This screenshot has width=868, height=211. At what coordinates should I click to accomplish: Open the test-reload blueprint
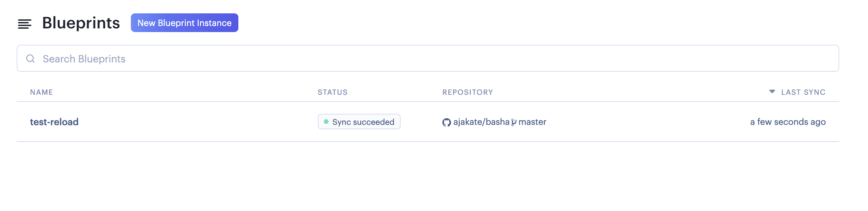coord(54,122)
